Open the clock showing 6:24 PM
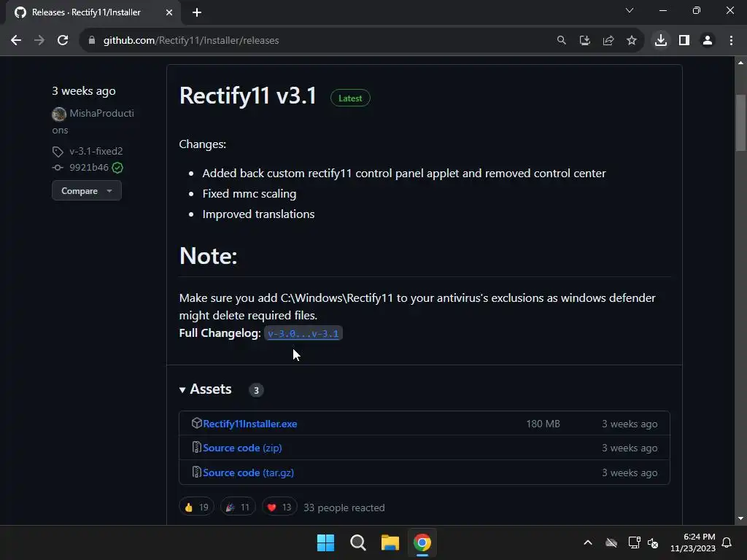This screenshot has width=747, height=560. (x=693, y=542)
